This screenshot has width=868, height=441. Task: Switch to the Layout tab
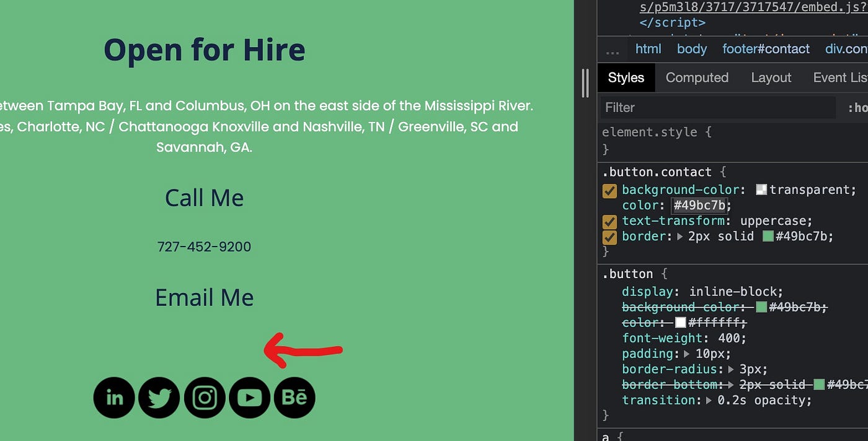(771, 77)
